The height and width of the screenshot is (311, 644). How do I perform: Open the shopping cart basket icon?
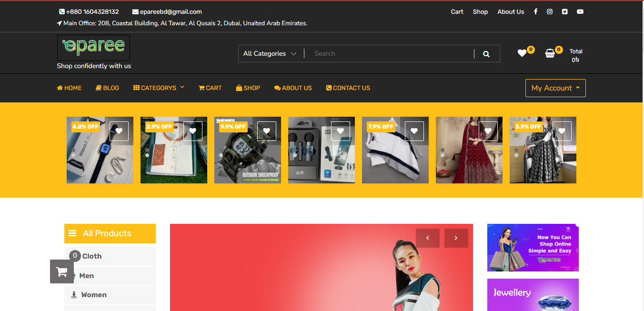[550, 54]
